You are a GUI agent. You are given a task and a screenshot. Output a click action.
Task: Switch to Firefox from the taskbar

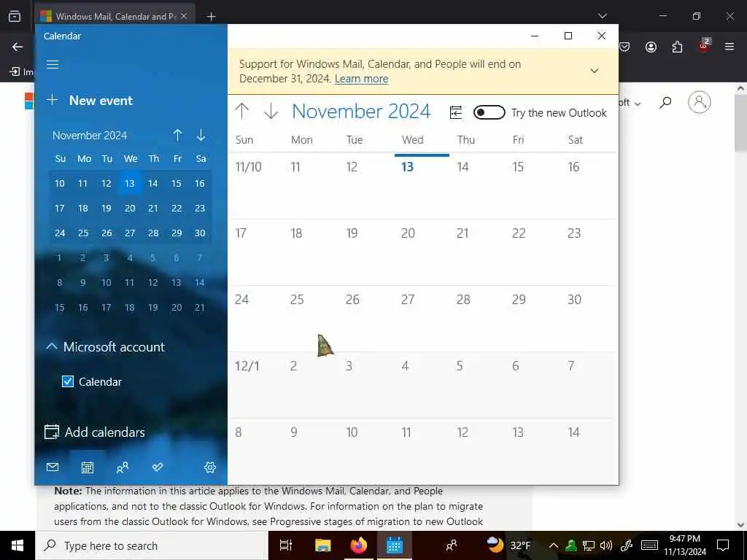point(359,545)
